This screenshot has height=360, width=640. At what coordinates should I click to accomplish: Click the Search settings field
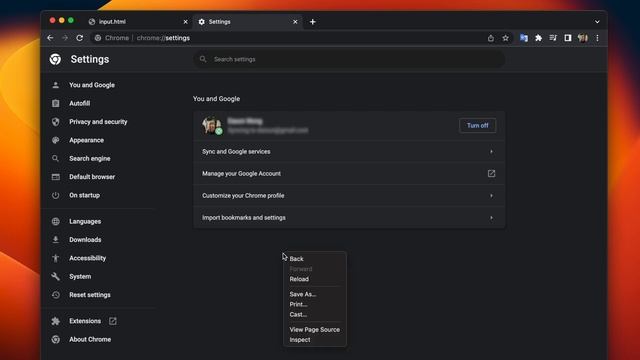349,59
